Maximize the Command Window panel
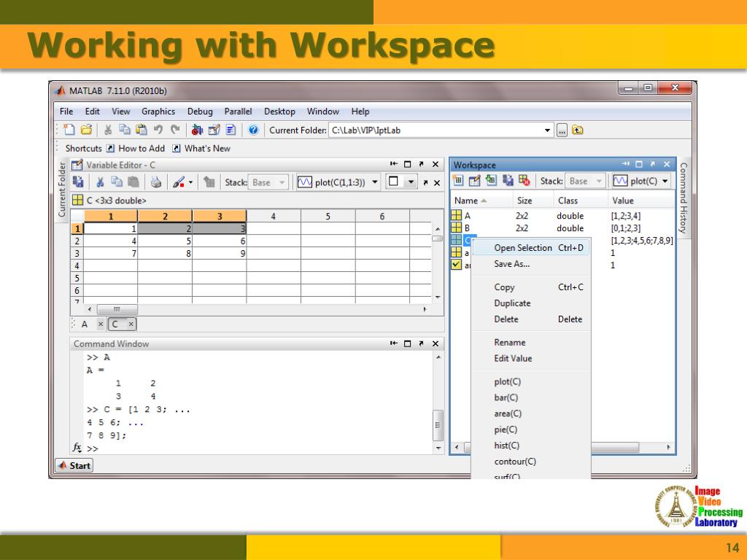 pyautogui.click(x=407, y=343)
